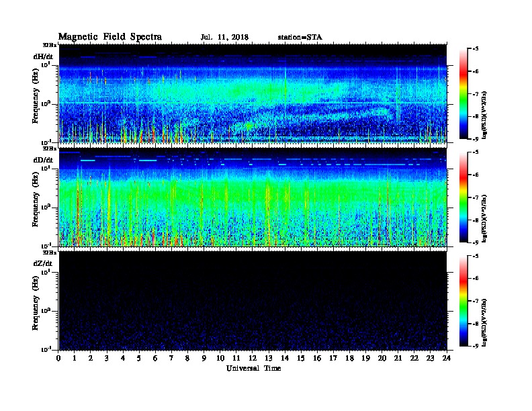Click the '-7' tick on dH/dt color bar
532x411 pixels.
coord(476,94)
